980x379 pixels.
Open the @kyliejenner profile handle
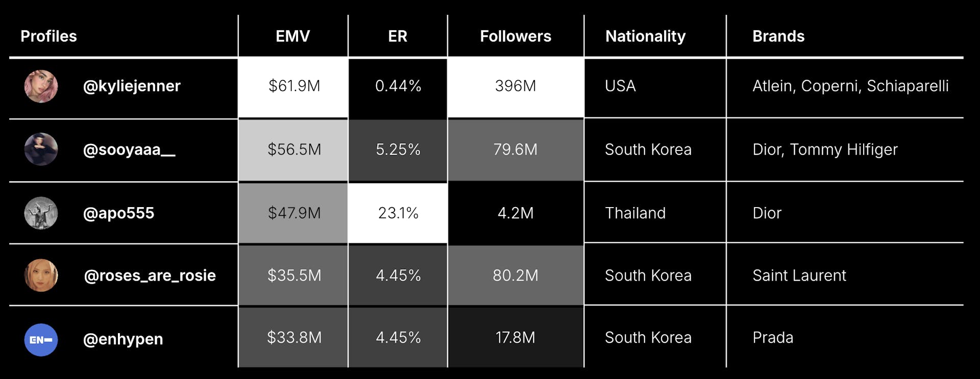(132, 86)
